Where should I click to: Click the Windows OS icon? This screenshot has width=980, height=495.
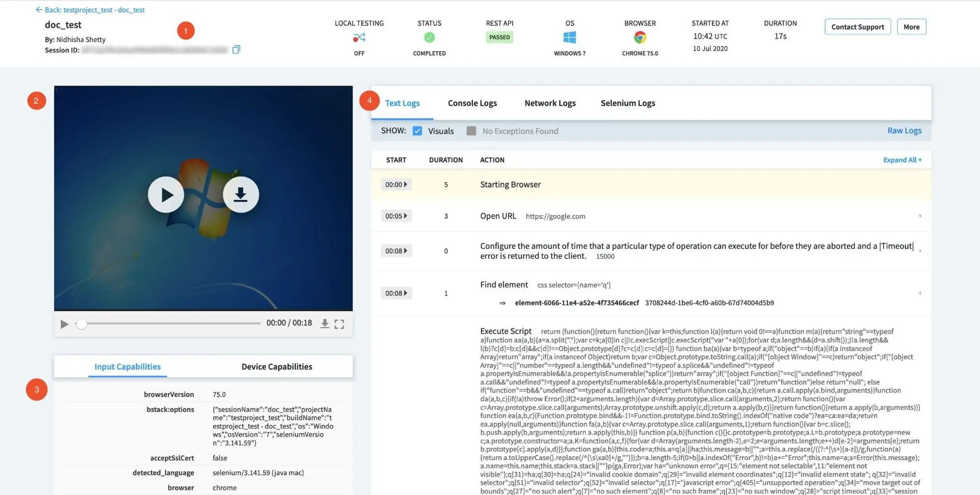569,38
